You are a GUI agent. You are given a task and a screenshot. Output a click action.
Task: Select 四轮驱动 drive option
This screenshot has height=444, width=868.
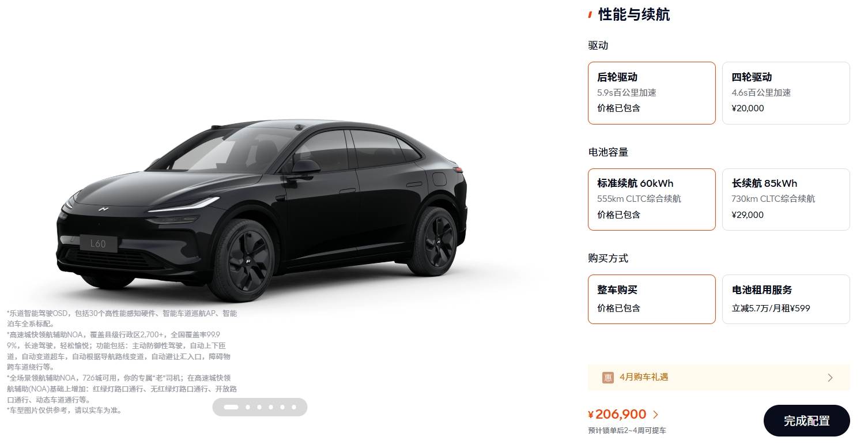coord(786,93)
